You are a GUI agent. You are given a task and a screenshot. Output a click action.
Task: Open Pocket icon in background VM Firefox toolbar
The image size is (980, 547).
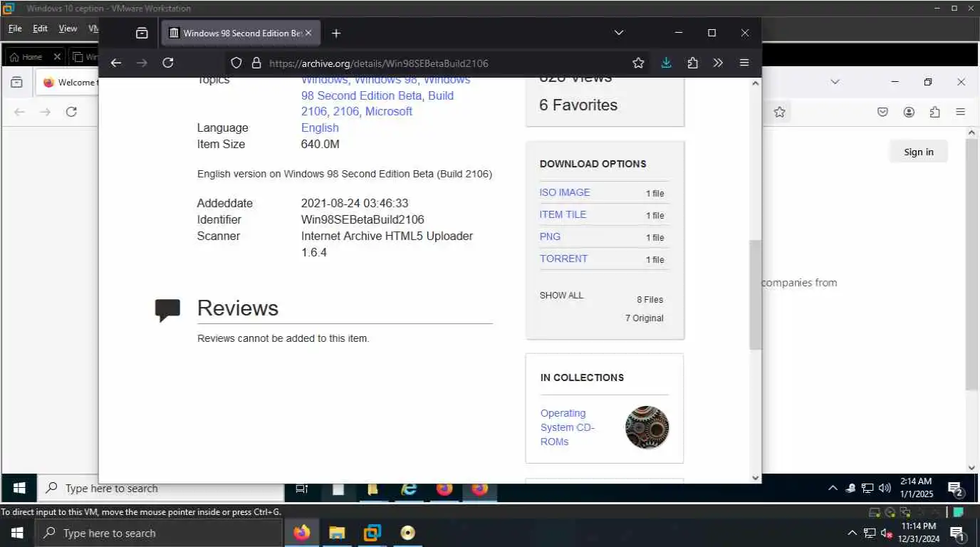tap(882, 112)
